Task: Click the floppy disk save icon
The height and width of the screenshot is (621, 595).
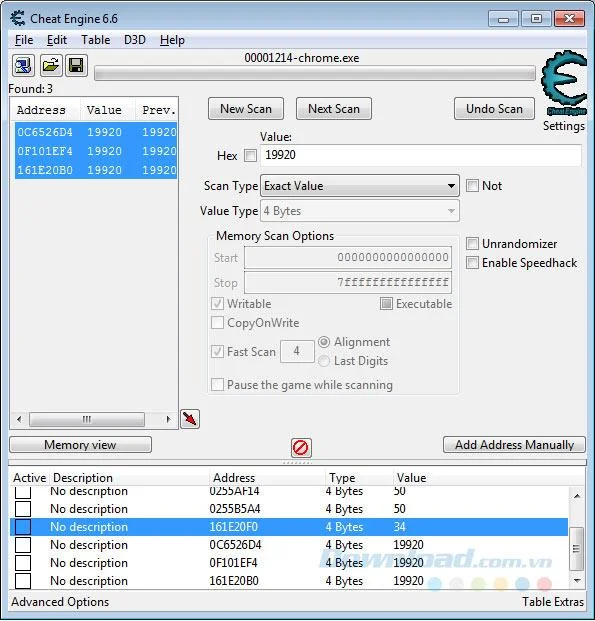Action: point(76,65)
